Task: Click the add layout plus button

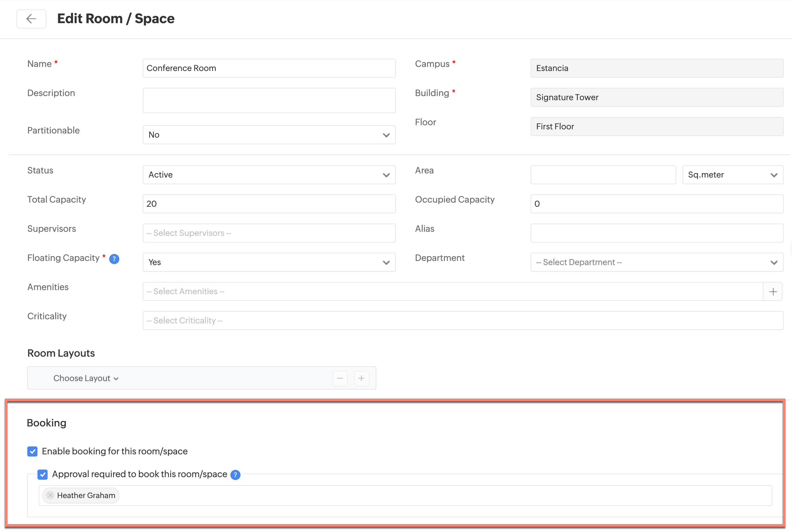Action: (361, 378)
